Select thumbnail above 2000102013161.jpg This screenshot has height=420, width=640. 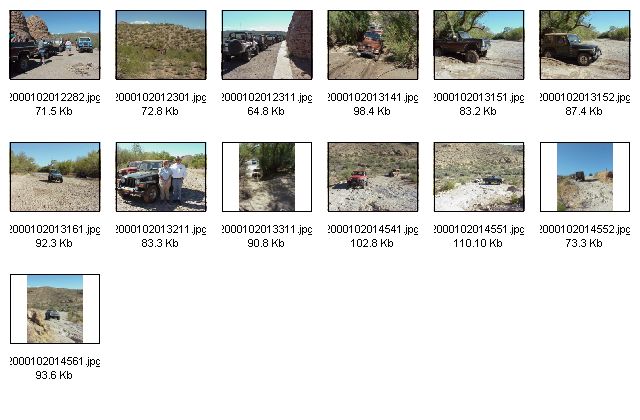(55, 177)
